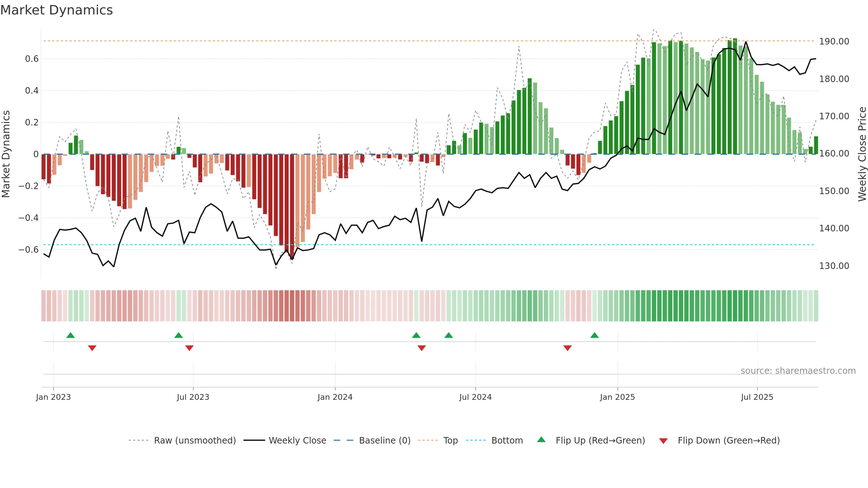Click the first green flip-up marker after Jan 2023

click(x=71, y=335)
